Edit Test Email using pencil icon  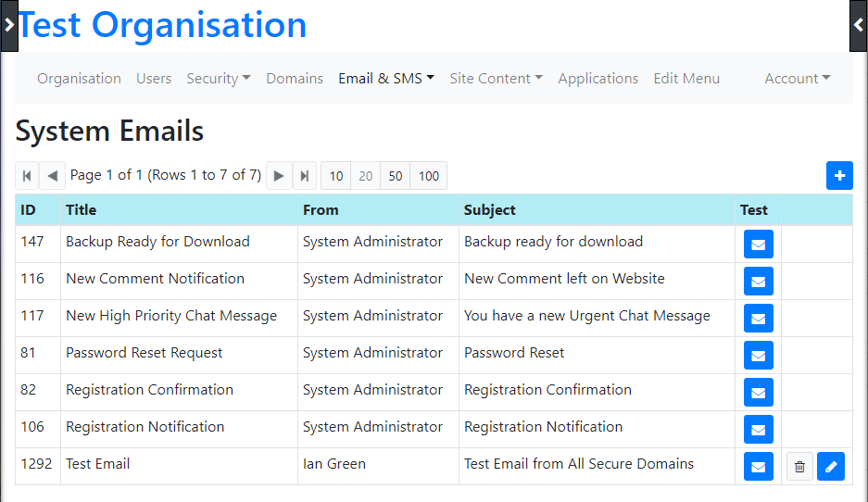pos(830,467)
